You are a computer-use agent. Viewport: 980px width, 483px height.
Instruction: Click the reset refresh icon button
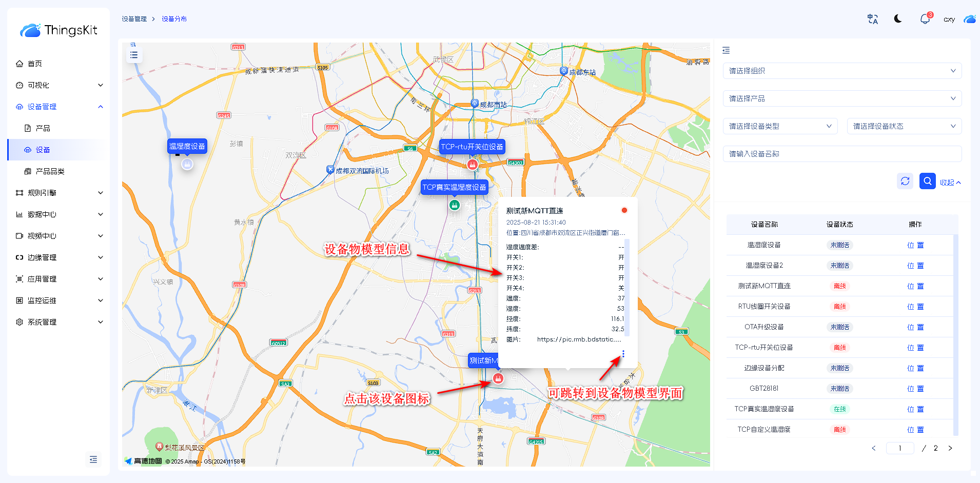click(905, 181)
